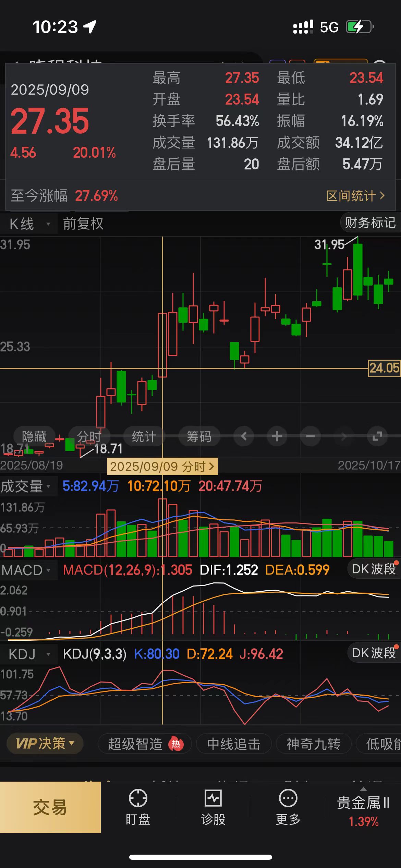Tap the location arrow status icon
The height and width of the screenshot is (868, 401).
(90, 27)
